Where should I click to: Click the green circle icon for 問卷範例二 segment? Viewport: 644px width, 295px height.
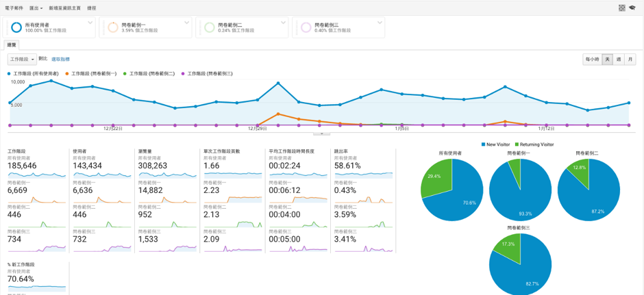click(209, 27)
